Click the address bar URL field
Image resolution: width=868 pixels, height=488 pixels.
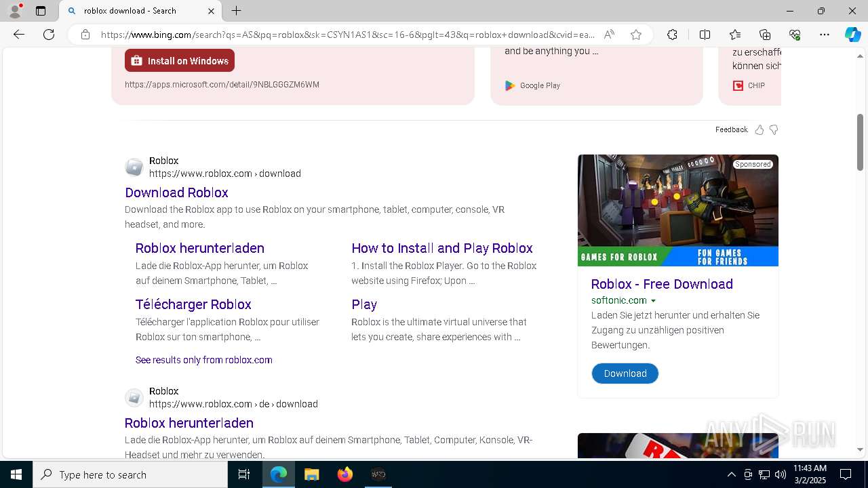click(348, 35)
